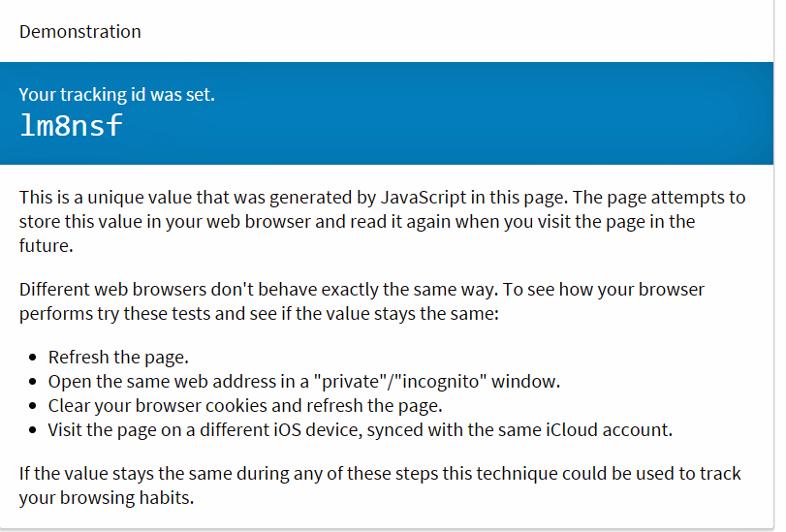
Task: Click the paragraph starting "Different web browsers"
Action: coord(362,301)
